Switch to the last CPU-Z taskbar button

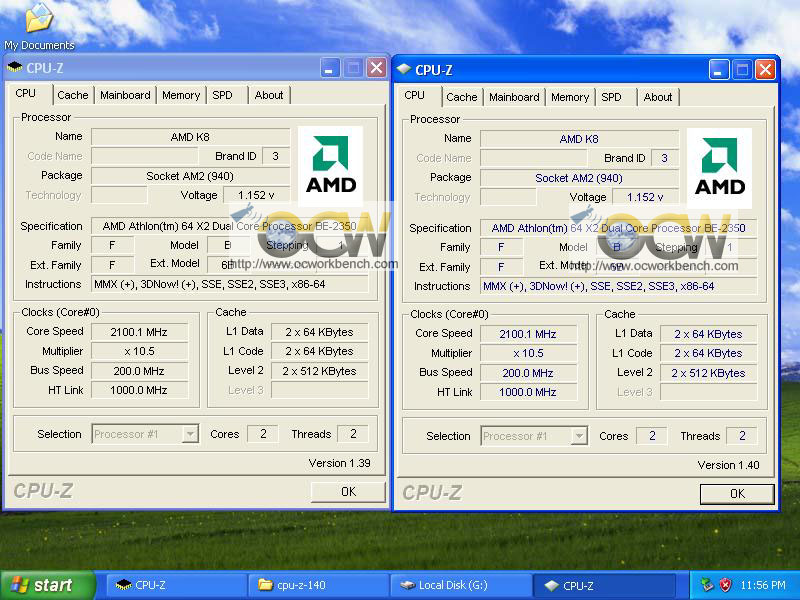click(x=605, y=585)
